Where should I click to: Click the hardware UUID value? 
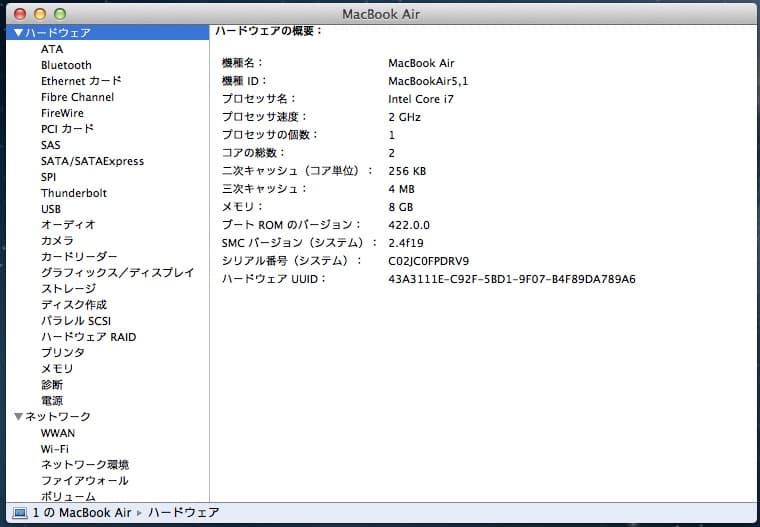512,279
